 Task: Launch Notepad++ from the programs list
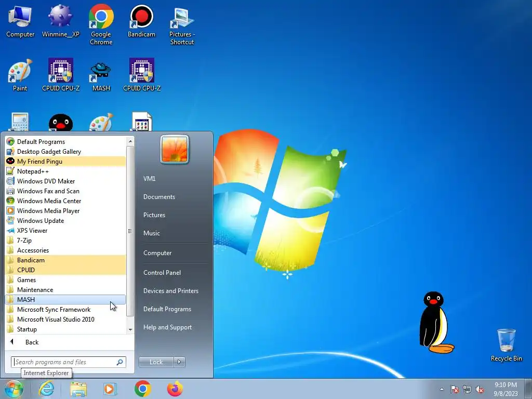tap(65, 171)
